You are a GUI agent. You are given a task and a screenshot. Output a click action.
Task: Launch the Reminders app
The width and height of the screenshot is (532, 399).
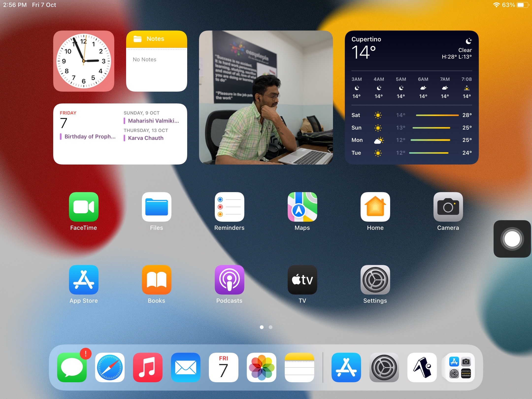[229, 207]
